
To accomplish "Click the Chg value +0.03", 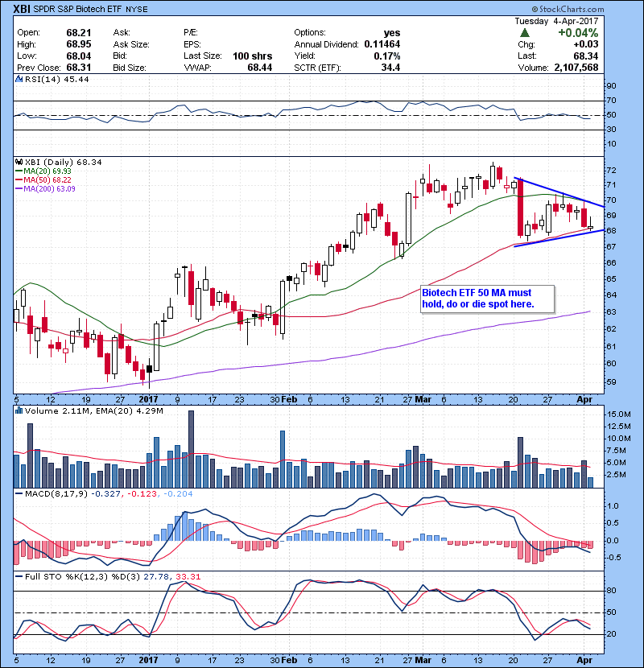I will [585, 44].
